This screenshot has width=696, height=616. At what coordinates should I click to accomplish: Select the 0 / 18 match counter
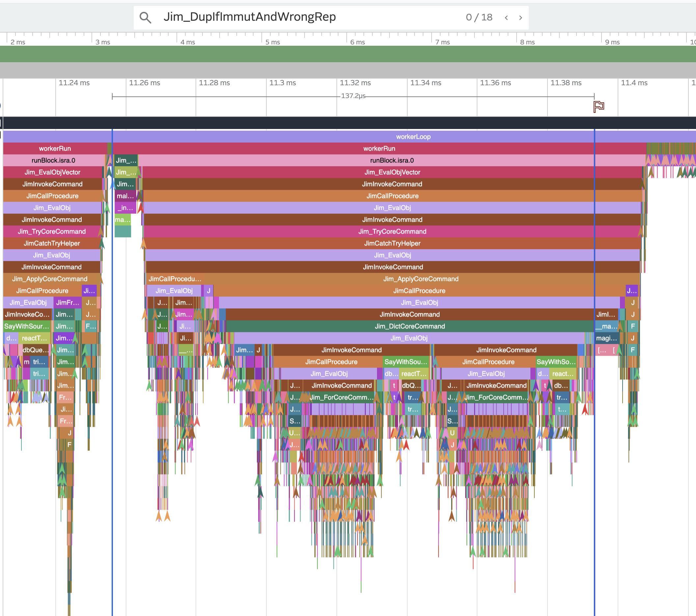click(479, 17)
